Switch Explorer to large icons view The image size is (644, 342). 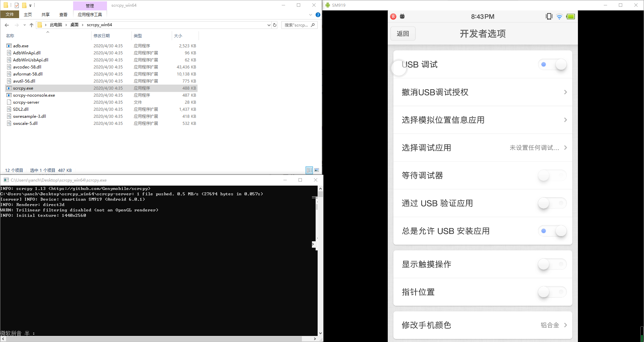click(x=317, y=170)
